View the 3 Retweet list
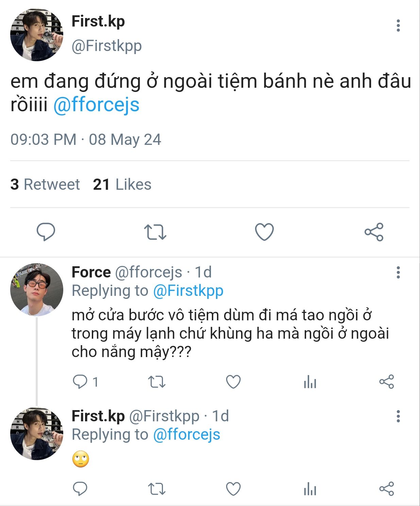 click(x=45, y=184)
